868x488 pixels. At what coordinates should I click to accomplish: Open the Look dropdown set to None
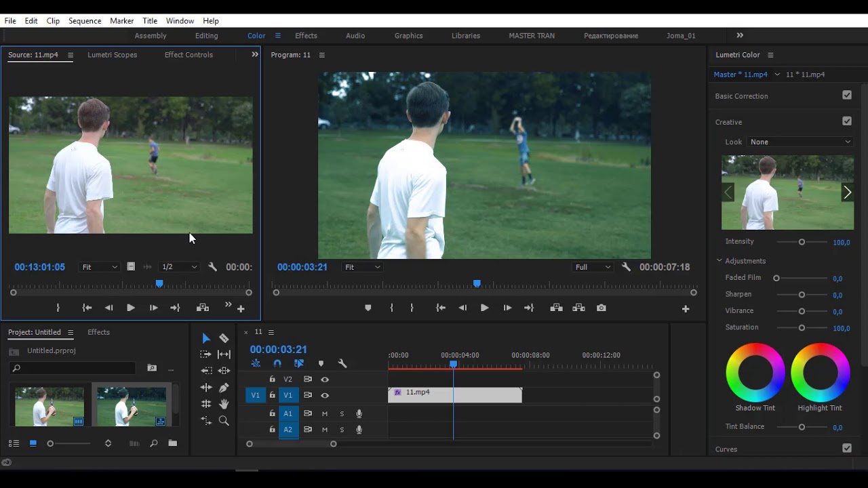(800, 142)
